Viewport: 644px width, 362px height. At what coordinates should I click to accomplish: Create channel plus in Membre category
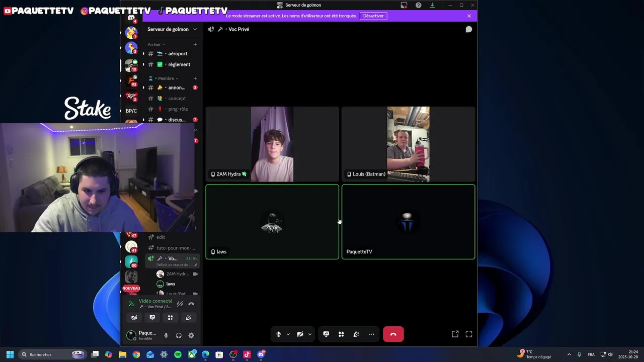[x=195, y=78]
